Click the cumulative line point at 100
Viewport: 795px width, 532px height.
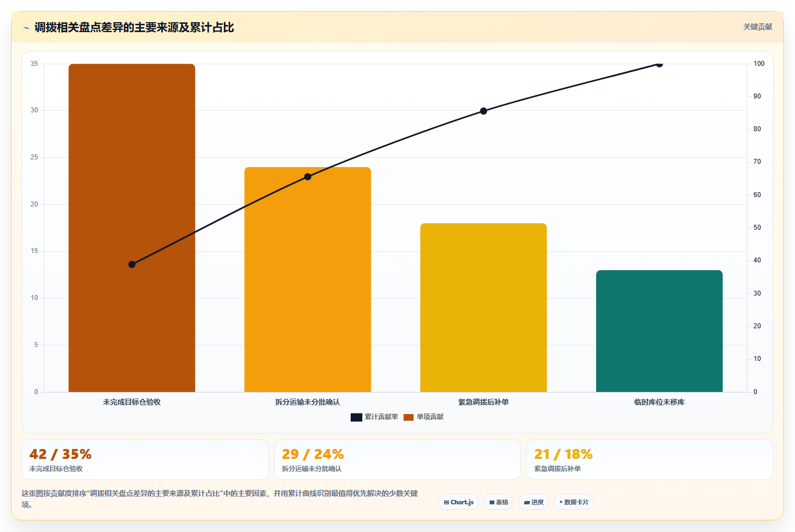point(659,64)
